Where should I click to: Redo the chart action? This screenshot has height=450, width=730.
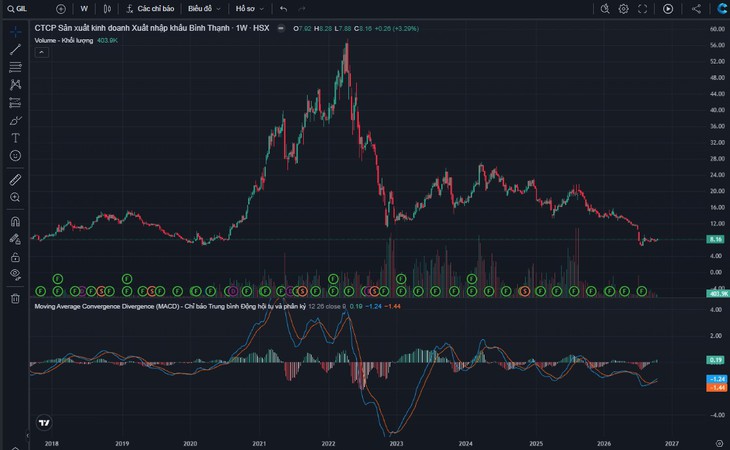tap(302, 9)
